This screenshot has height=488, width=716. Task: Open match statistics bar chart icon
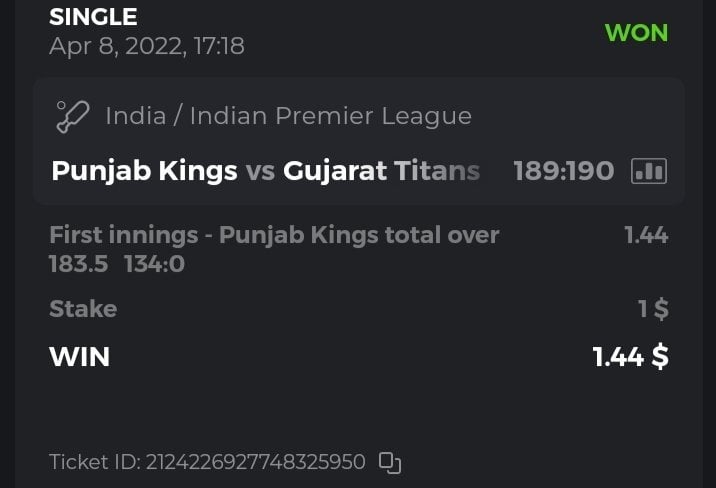click(x=649, y=171)
